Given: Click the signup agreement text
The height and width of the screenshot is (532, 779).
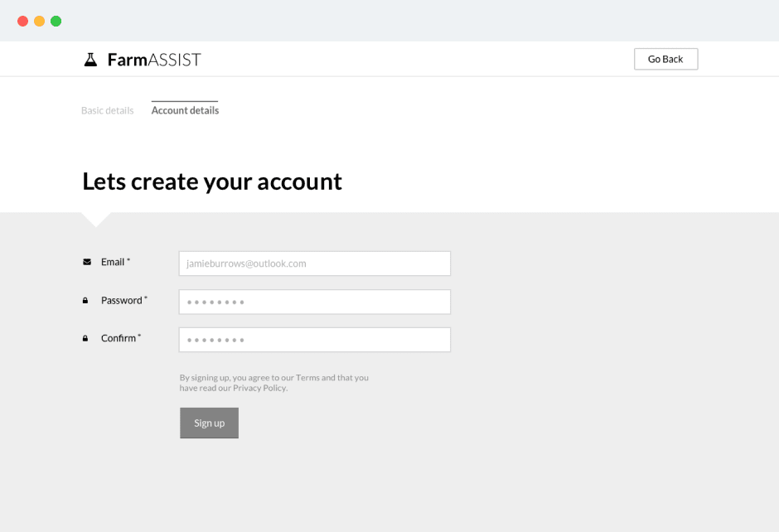Looking at the screenshot, I should pos(273,382).
